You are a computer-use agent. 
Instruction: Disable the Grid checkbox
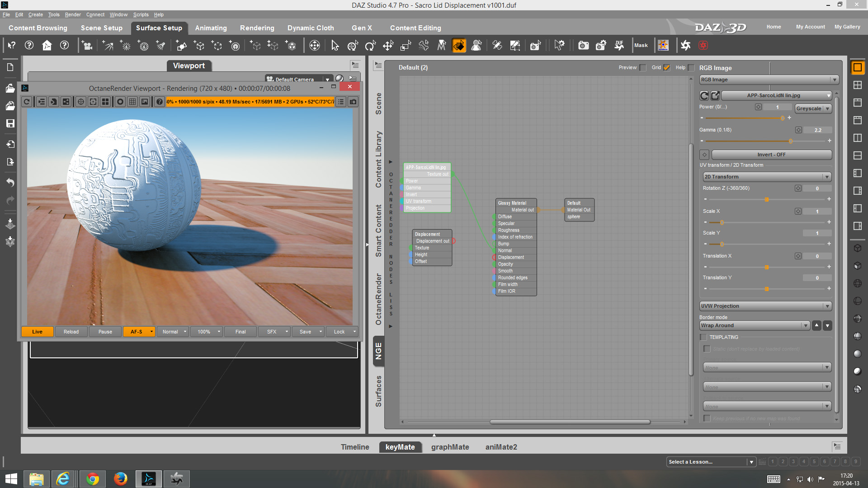click(666, 68)
